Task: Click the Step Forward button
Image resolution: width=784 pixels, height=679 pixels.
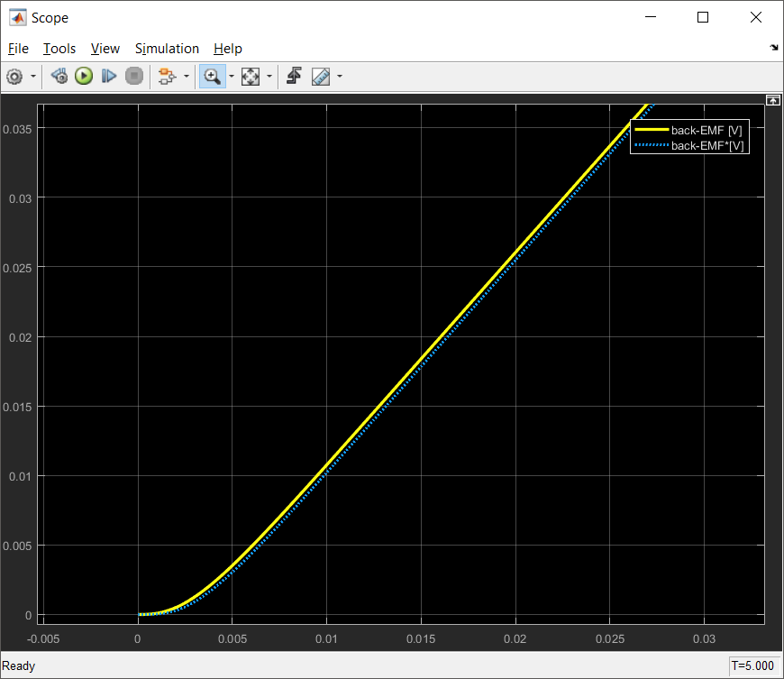Action: (108, 76)
